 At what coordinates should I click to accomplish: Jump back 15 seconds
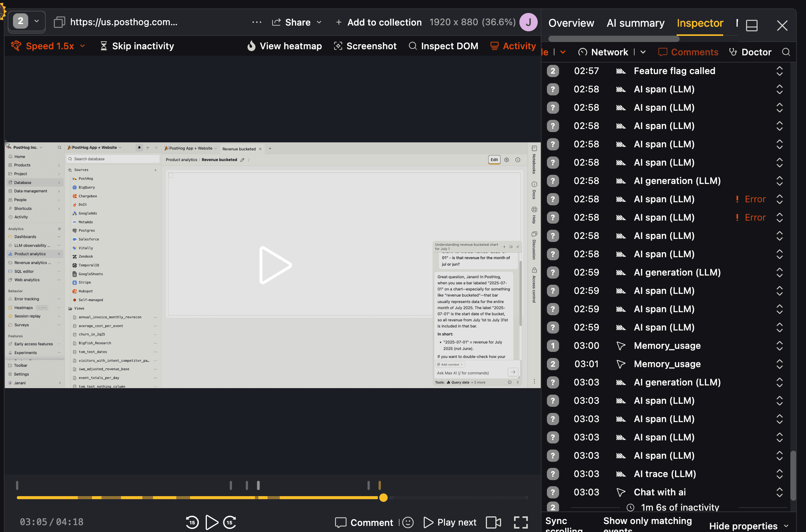tap(192, 522)
